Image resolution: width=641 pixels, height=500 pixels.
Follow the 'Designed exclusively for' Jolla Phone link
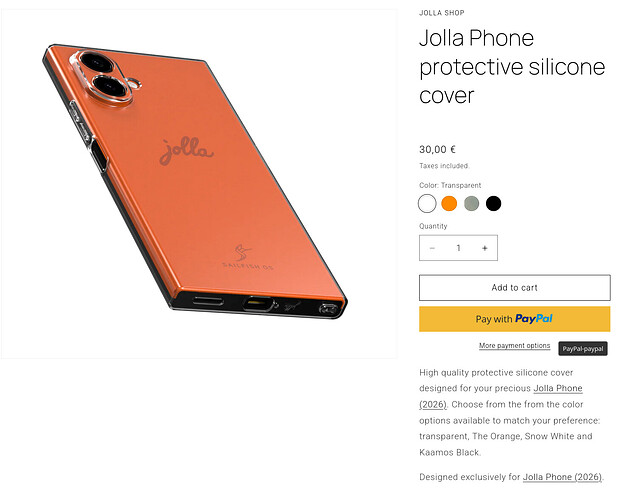point(562,477)
